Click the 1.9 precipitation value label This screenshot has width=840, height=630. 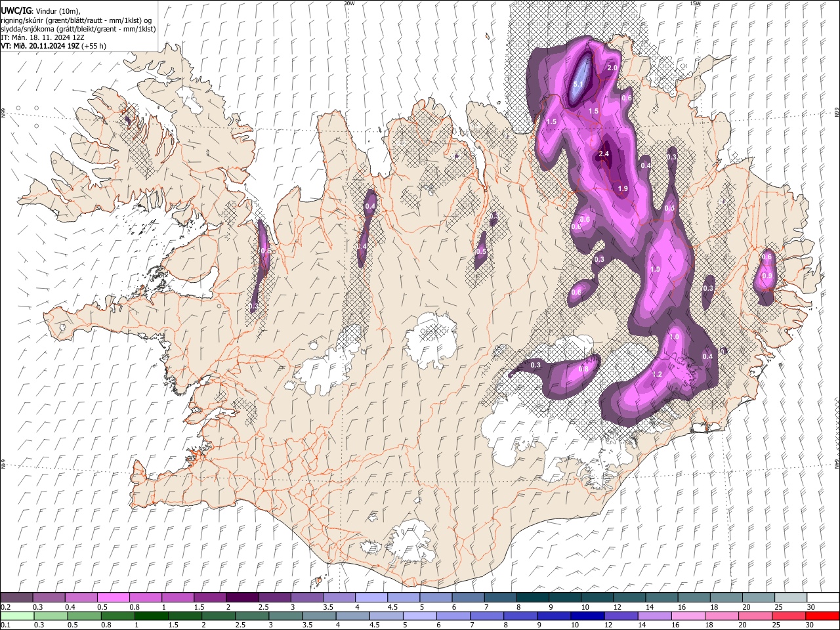point(623,189)
